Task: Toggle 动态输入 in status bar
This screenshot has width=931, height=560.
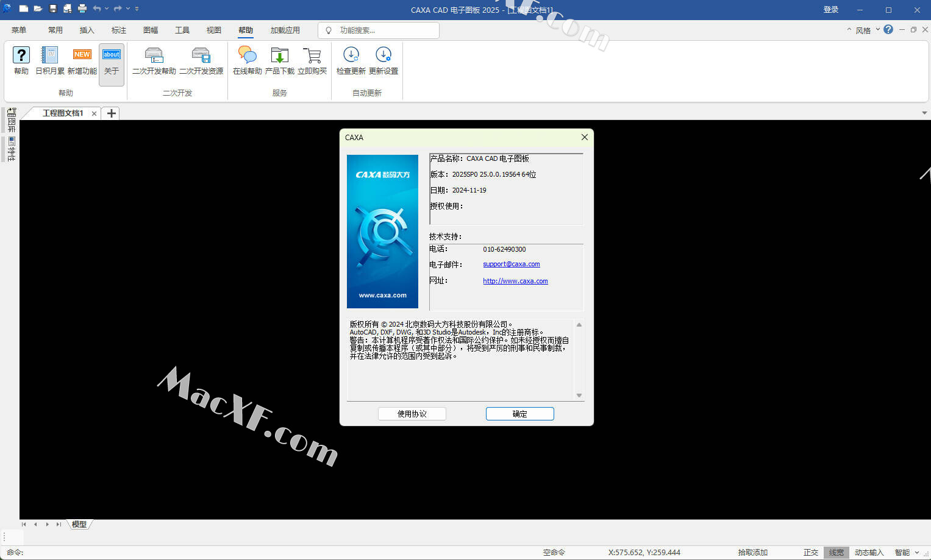Action: [869, 553]
